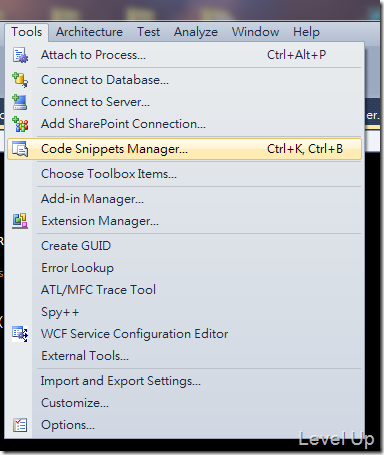Click the Connect to Server icon
Screen dimensions: 384x455
(x=20, y=102)
